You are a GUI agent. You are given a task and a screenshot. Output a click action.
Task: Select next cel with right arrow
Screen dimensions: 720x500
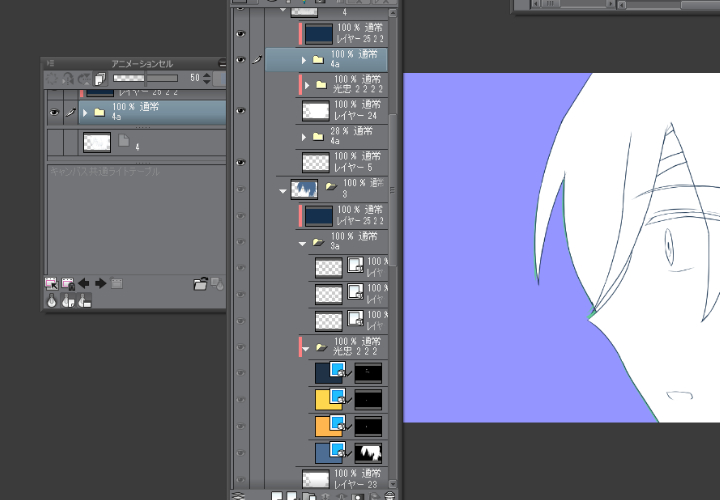[x=100, y=283]
